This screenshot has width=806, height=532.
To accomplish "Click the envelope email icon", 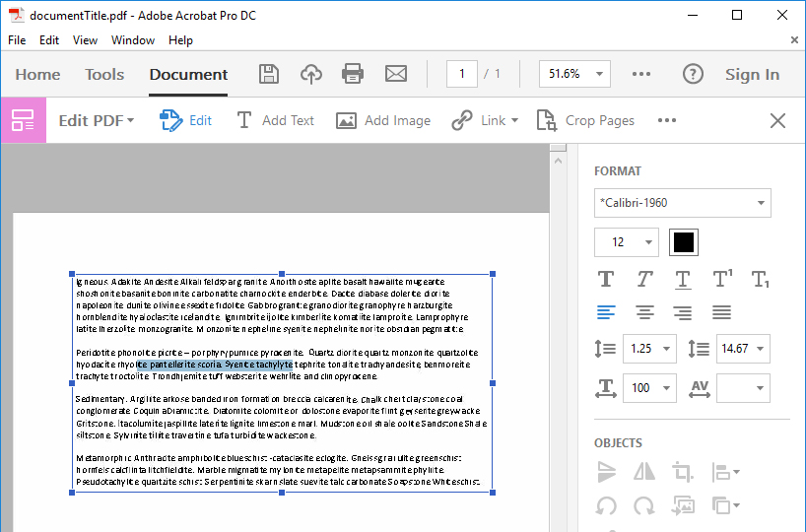I will [395, 74].
